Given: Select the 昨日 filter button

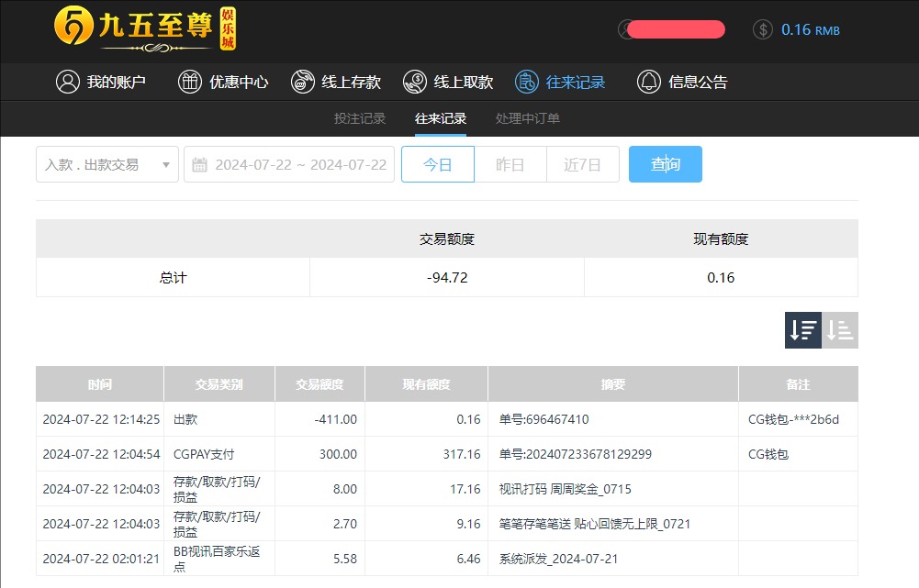Looking at the screenshot, I should click(x=510, y=164).
